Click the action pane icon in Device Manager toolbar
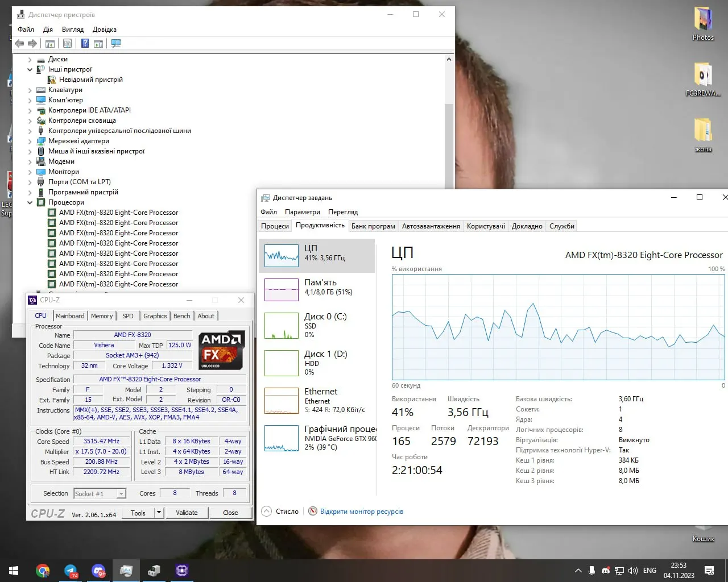Viewport: 728px width, 582px height. pos(98,44)
